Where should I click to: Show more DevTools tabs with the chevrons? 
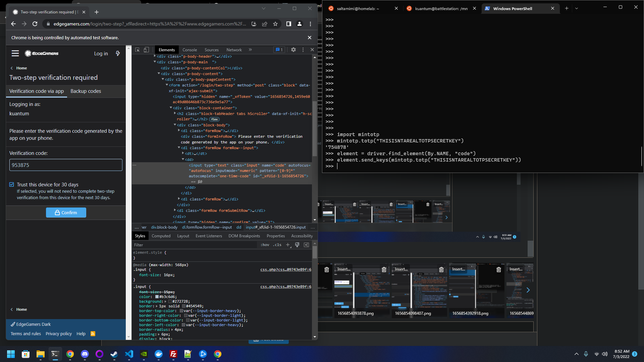pyautogui.click(x=250, y=50)
